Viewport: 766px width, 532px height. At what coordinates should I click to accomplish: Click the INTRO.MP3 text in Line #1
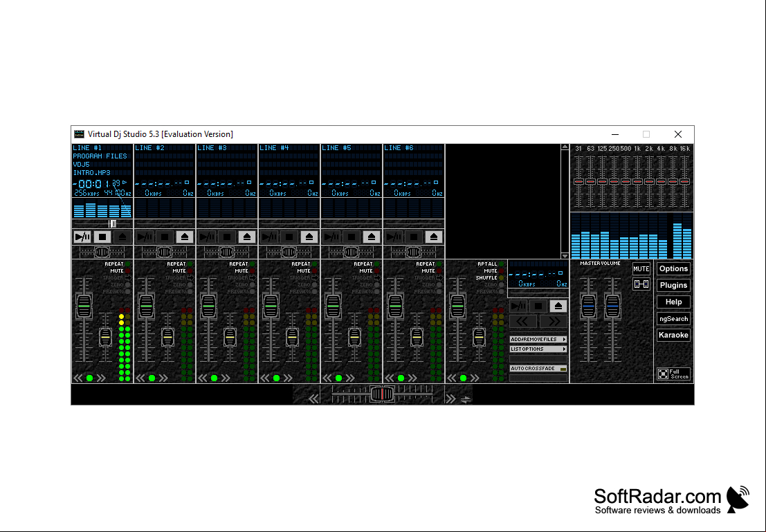coord(92,173)
